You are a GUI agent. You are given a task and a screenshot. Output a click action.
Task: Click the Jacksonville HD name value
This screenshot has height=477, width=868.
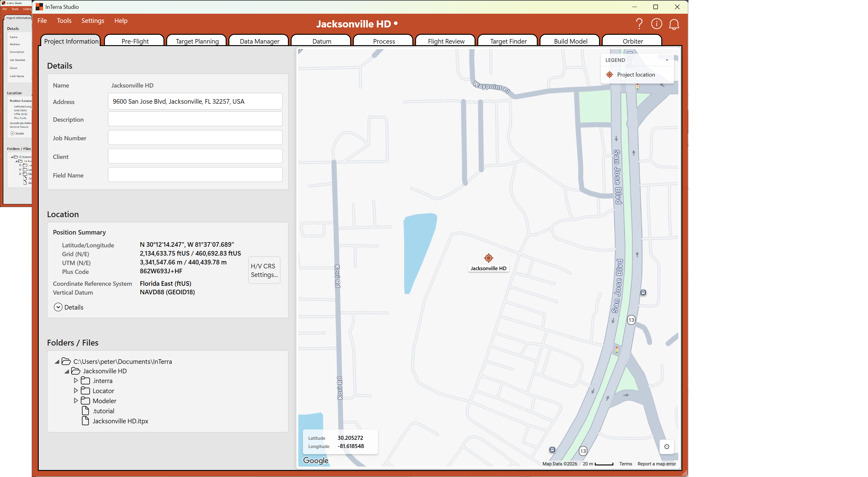pyautogui.click(x=132, y=86)
